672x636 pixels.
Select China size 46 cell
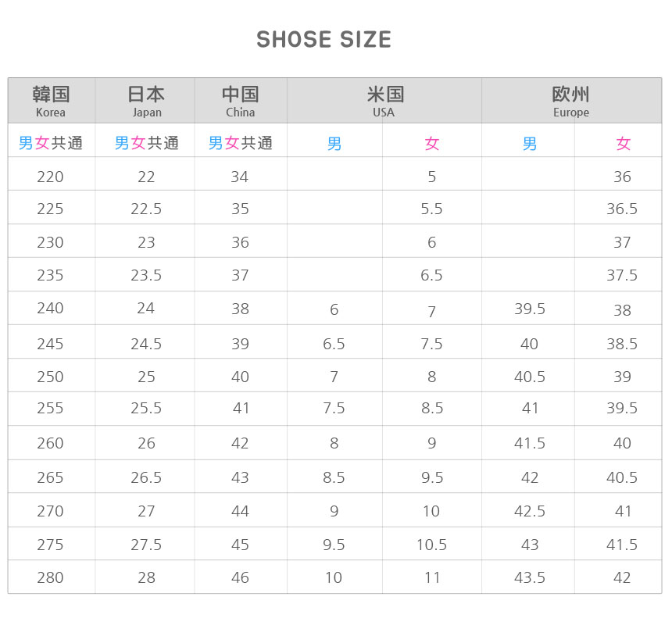(x=240, y=577)
